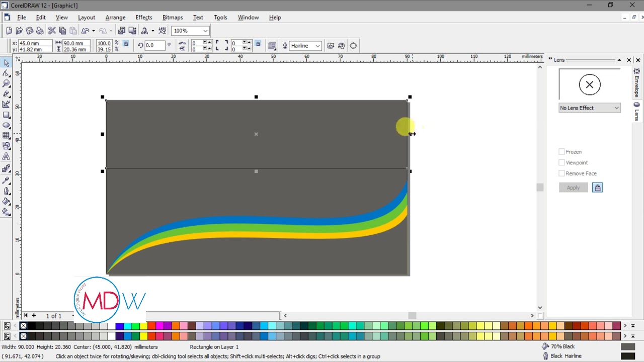Open the Tools menu

point(220,17)
